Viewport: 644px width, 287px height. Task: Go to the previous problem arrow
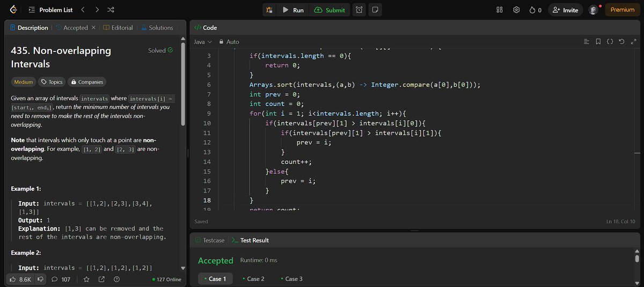[83, 10]
